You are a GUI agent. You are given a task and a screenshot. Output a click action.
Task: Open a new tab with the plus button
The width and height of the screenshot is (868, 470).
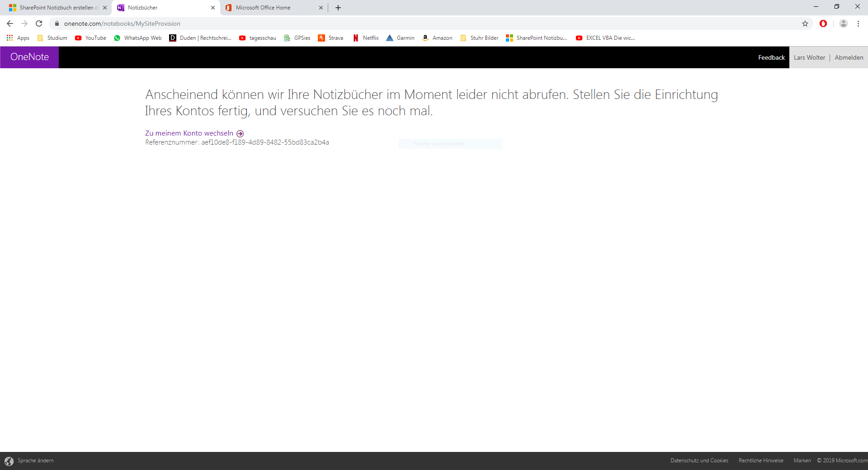[338, 8]
